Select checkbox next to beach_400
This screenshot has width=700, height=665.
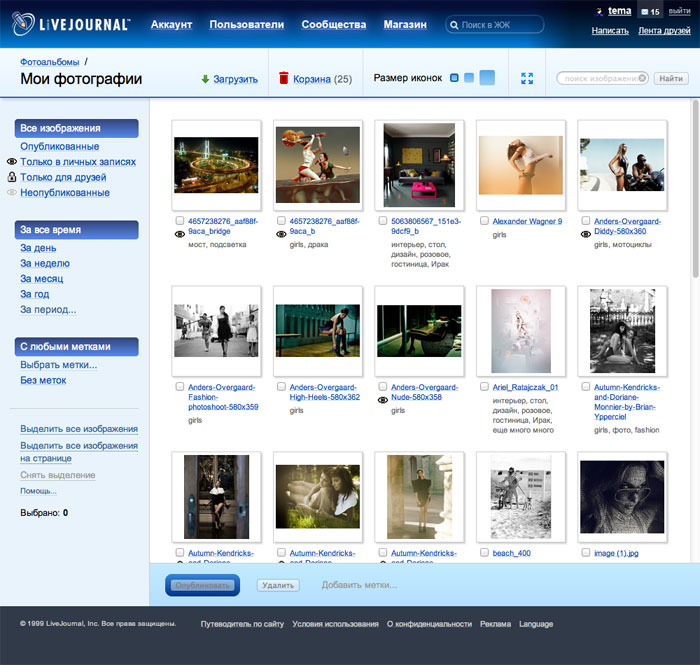(x=484, y=552)
